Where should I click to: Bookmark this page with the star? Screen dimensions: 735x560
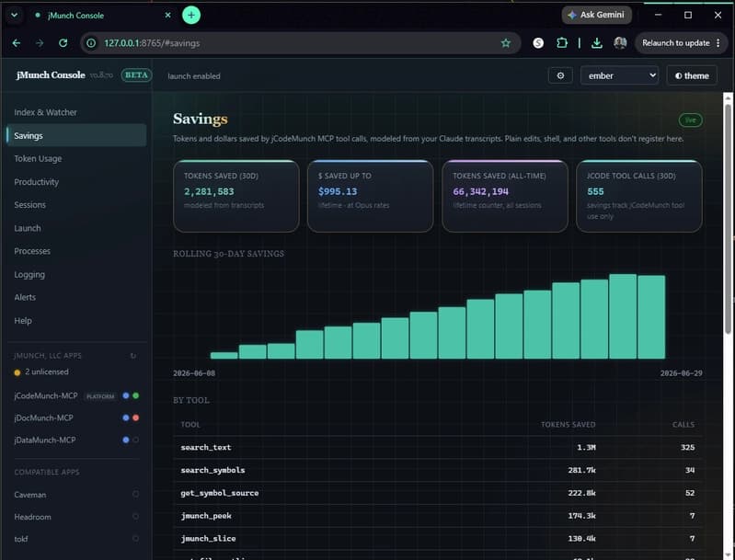coord(505,43)
